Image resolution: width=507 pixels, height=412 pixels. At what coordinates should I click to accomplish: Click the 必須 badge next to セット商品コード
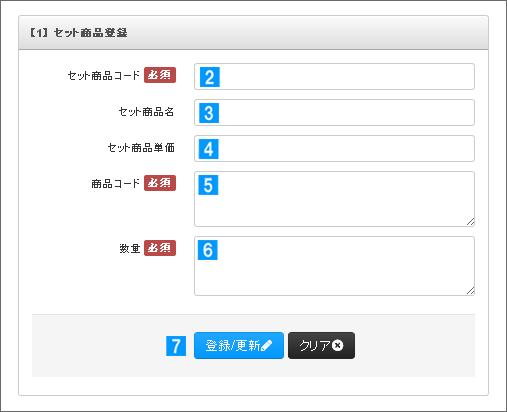point(160,75)
